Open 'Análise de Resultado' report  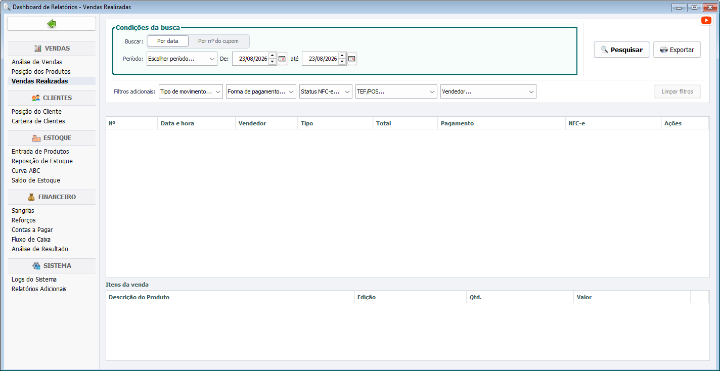[39, 249]
